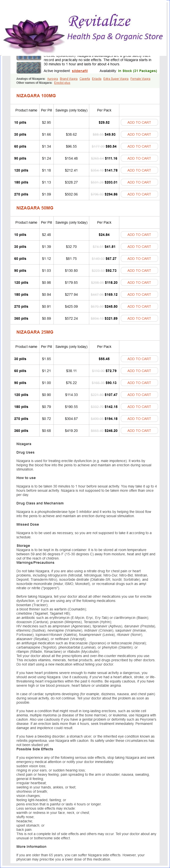Image resolution: width=170 pixels, height=868 pixels.
Task: Open the Aurogra analog link
Action: coord(52,79)
